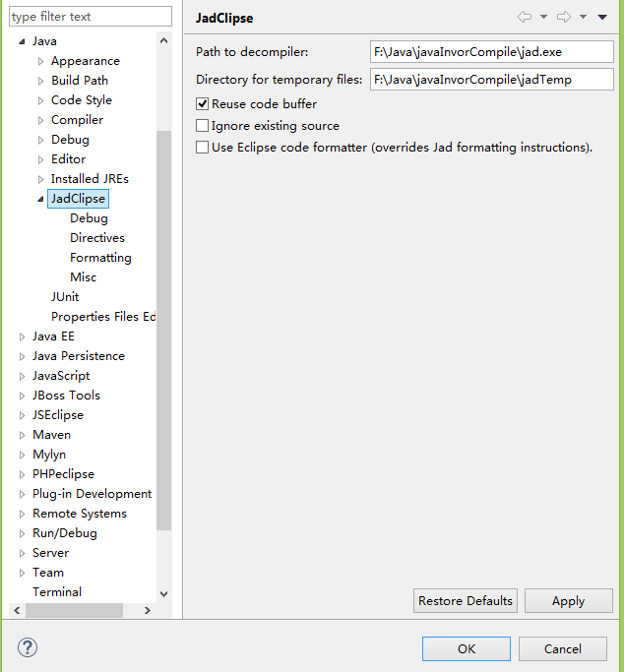This screenshot has height=672, width=624.
Task: Click the Apply button
Action: point(568,600)
